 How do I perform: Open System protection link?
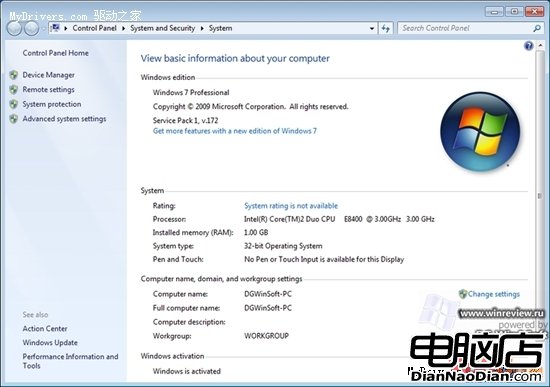tap(52, 104)
